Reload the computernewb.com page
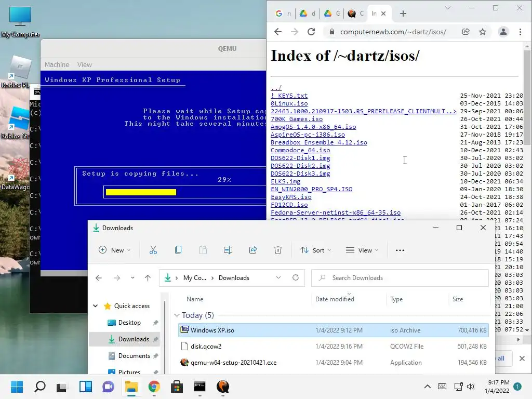This screenshot has height=399, width=532. coord(311,32)
